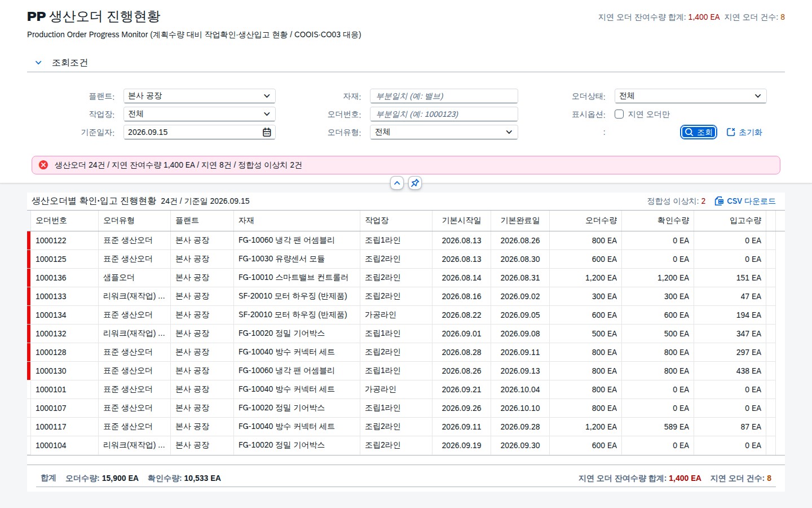Image resolution: width=812 pixels, height=508 pixels.
Task: Click footer 지연 오더 건수 8
Action: [741, 478]
